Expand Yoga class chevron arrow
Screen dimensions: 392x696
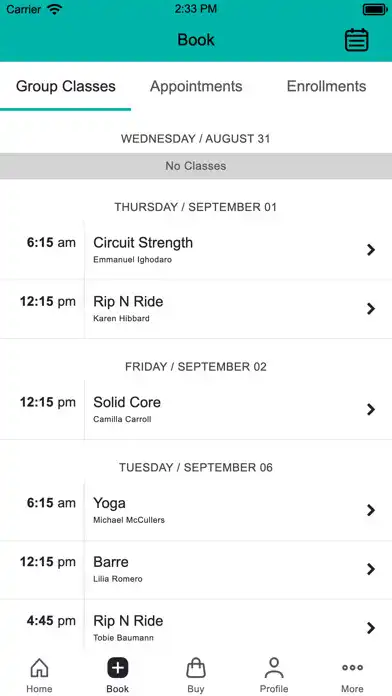coord(371,510)
